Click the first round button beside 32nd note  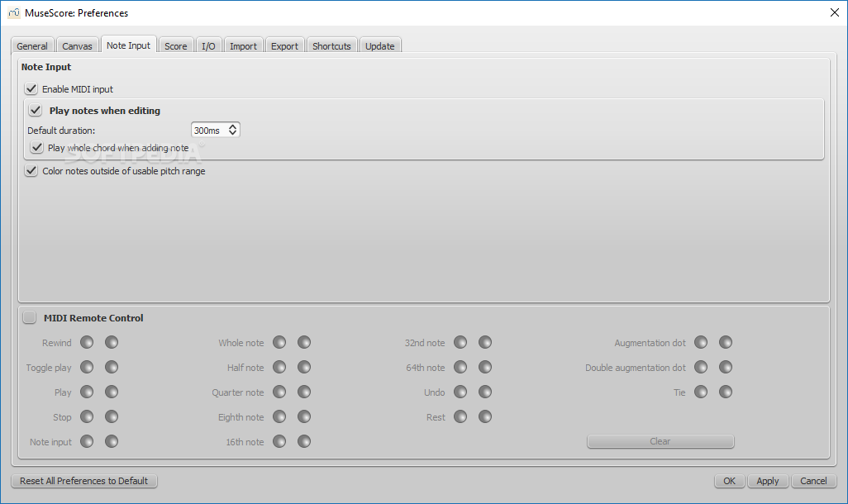460,342
